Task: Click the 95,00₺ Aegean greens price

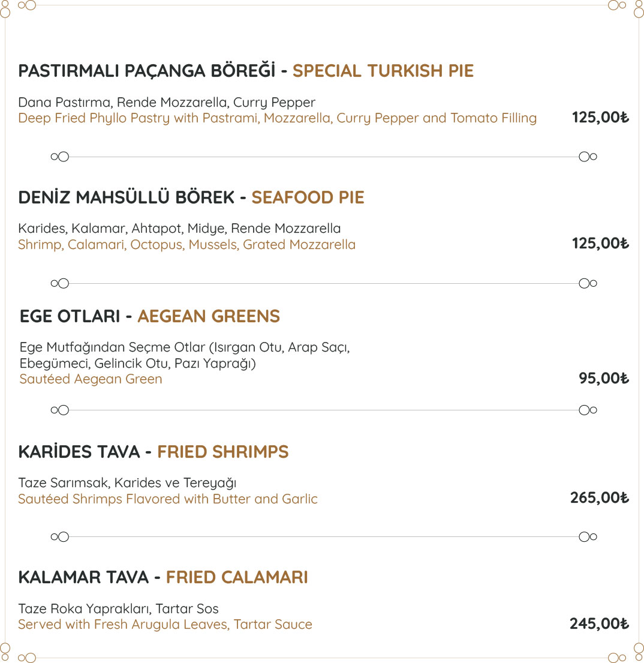Action: point(603,378)
